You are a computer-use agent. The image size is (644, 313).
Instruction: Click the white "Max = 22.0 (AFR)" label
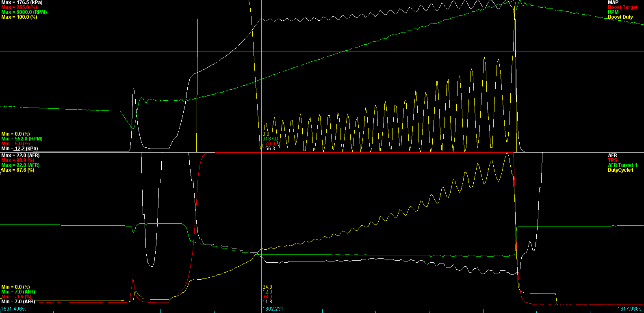21,155
